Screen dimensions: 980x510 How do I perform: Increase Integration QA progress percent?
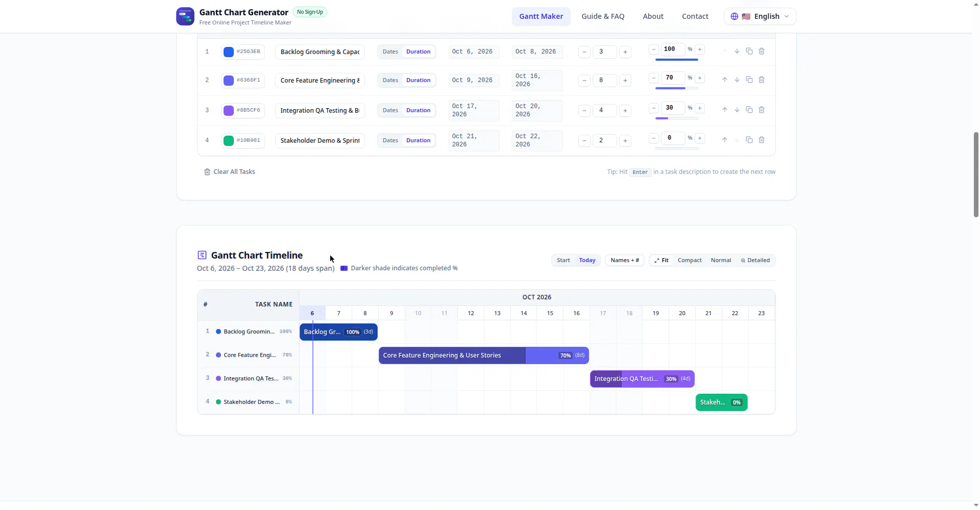click(x=700, y=108)
